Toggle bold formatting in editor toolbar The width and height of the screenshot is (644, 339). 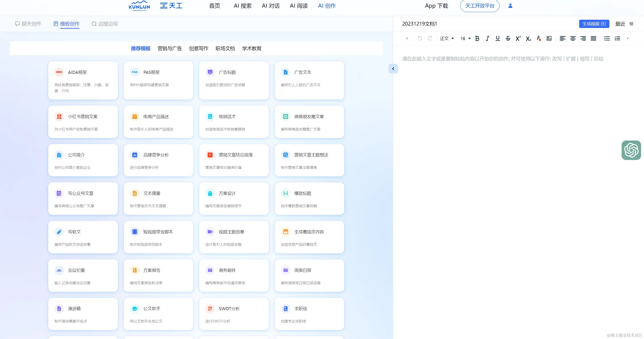point(477,38)
